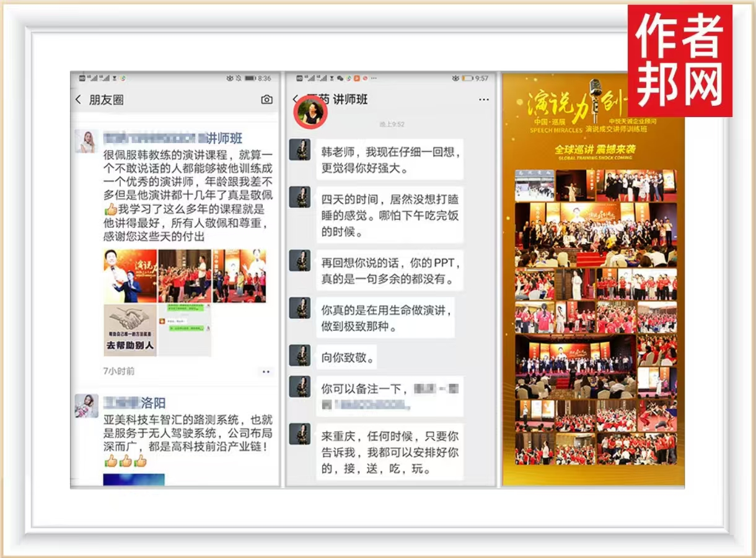Tap the 全球巡讲 震撼来袭 poster heading
Image resolution: width=756 pixels, height=558 pixels.
click(x=594, y=150)
